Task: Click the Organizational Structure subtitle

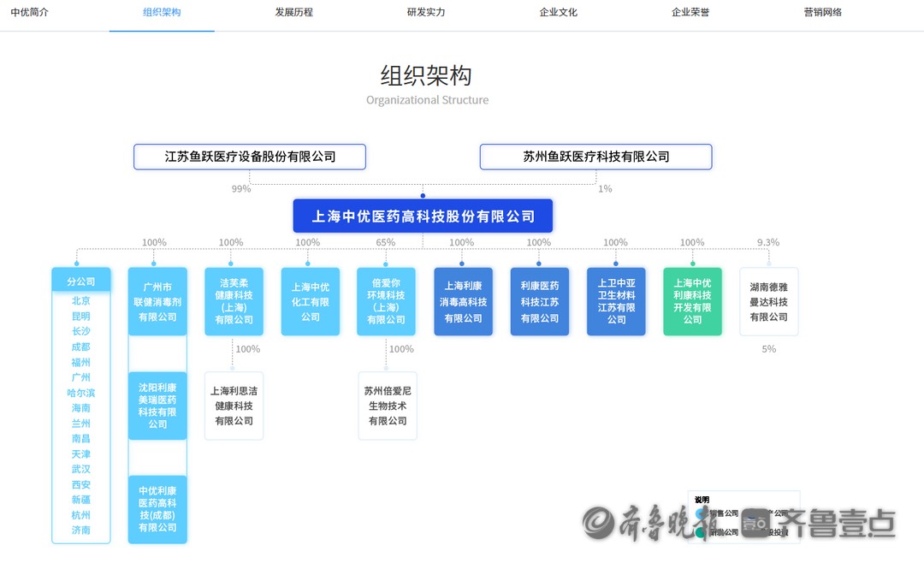Action: (x=427, y=100)
